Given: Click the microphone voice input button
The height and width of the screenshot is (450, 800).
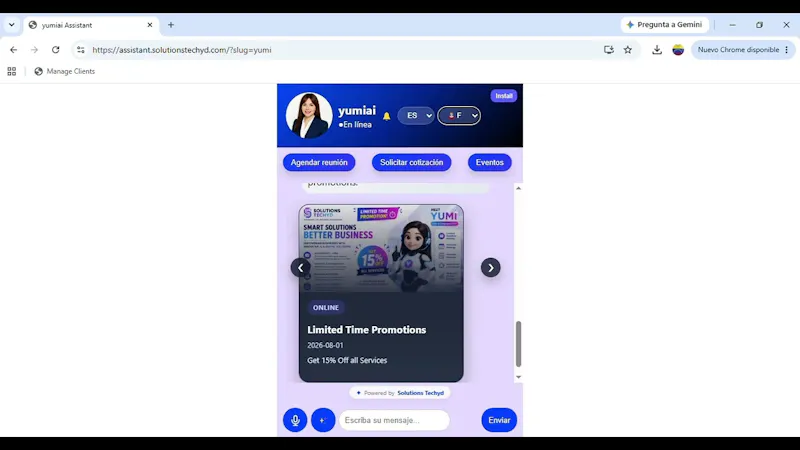Looking at the screenshot, I should coord(295,420).
